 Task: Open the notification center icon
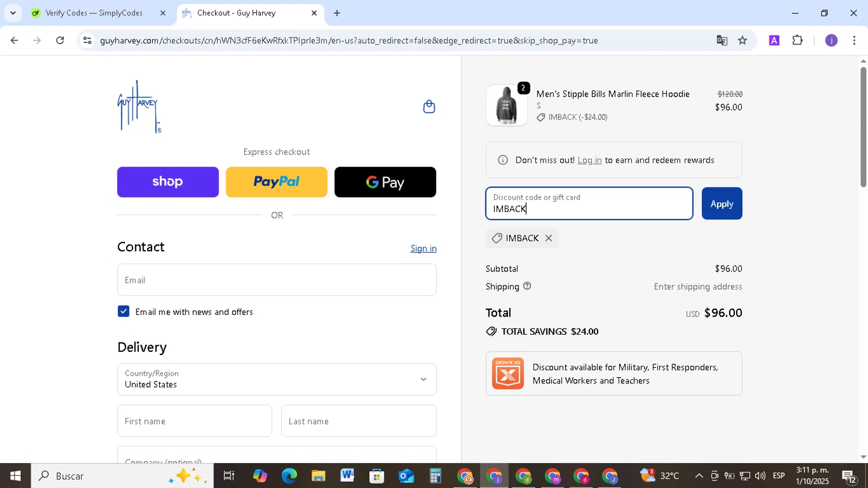(x=849, y=477)
